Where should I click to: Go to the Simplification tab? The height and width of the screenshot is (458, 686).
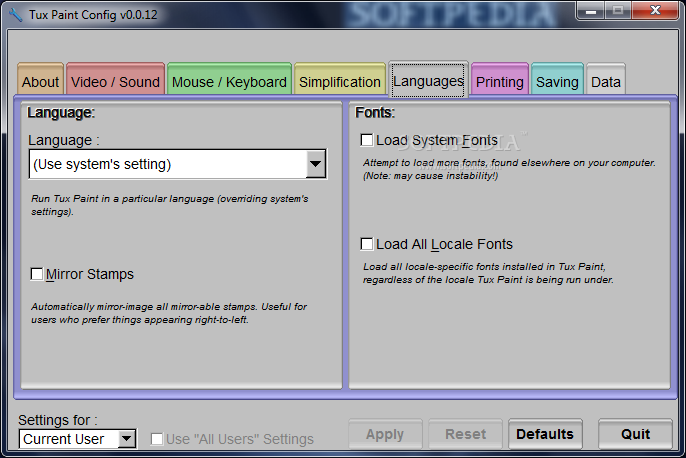point(340,79)
